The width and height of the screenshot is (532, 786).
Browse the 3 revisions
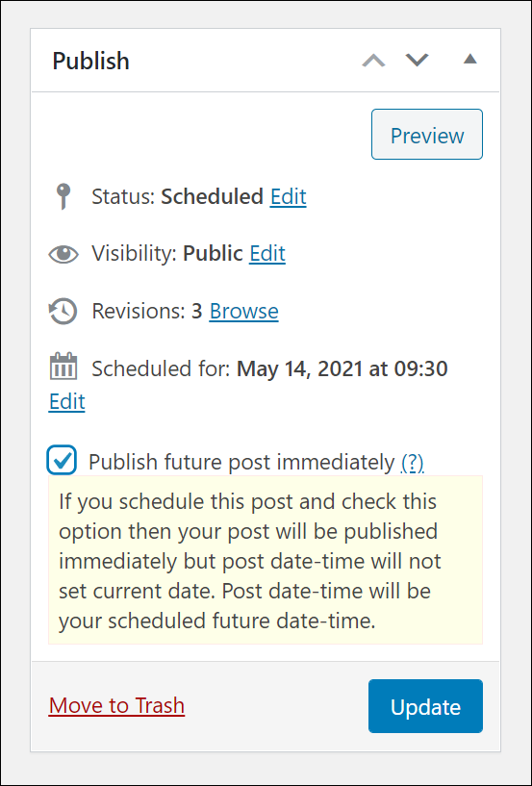pyautogui.click(x=243, y=312)
